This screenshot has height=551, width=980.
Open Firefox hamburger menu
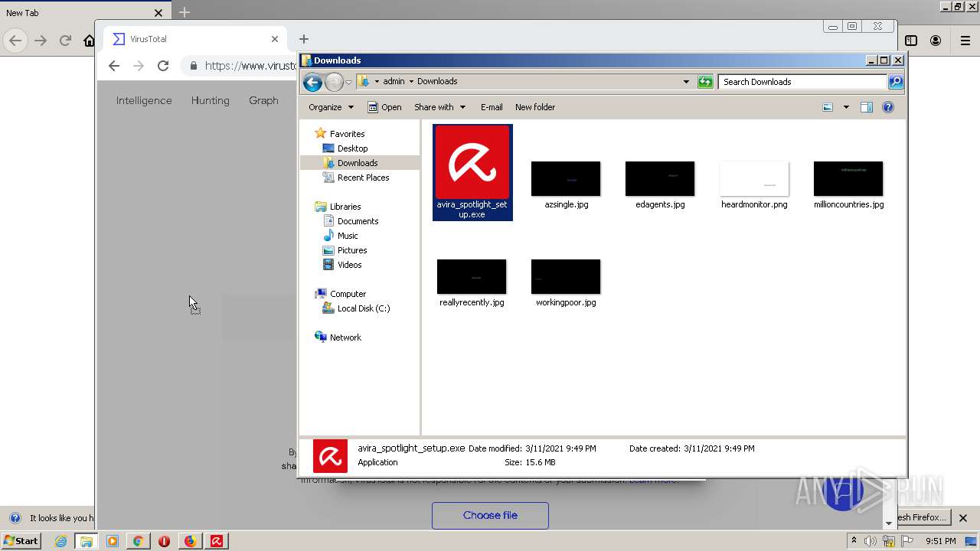(x=965, y=41)
